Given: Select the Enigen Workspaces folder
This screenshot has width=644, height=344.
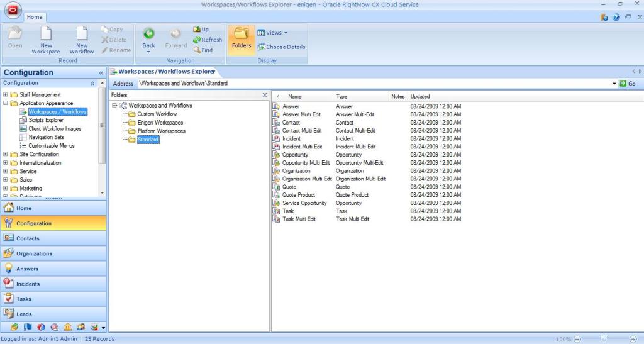Looking at the screenshot, I should [160, 123].
